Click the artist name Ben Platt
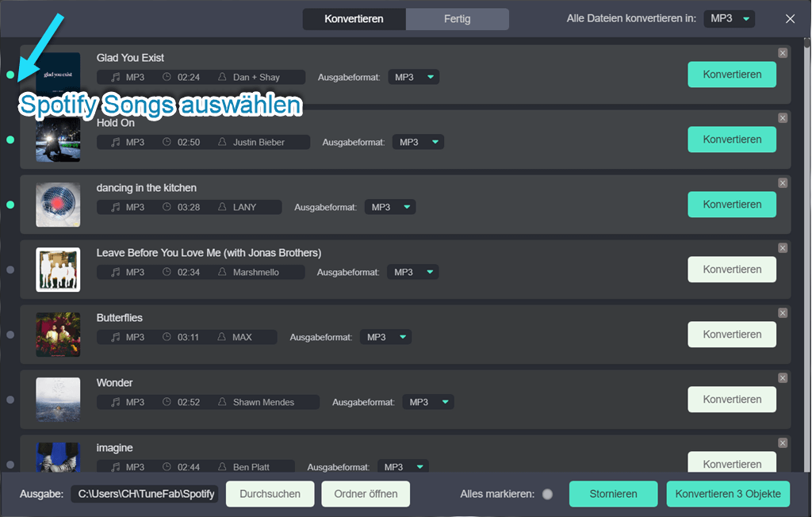 point(251,467)
